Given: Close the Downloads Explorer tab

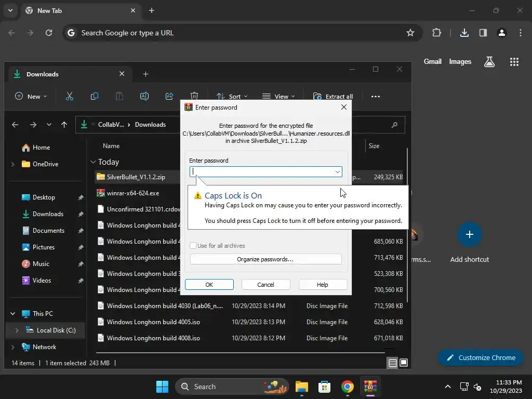Looking at the screenshot, I should tap(122, 74).
